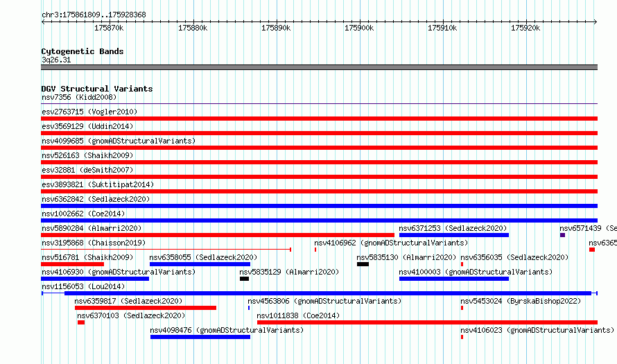Click nsv6370103 (Sedlazeck2020) label

(131, 315)
